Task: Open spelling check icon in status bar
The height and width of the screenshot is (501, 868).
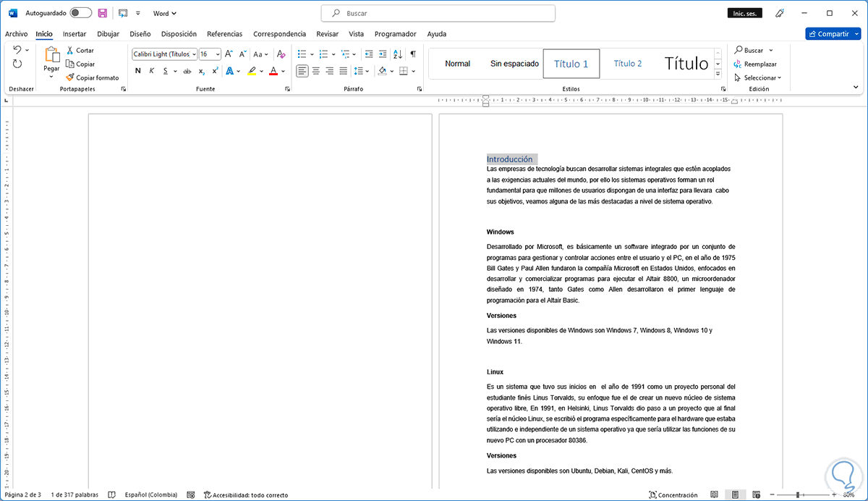Action: coord(111,495)
